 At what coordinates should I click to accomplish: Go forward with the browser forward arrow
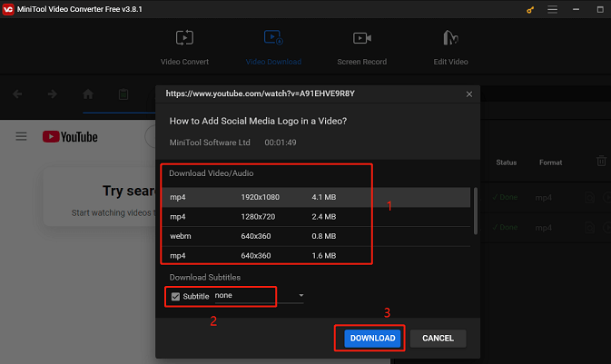[x=53, y=93]
